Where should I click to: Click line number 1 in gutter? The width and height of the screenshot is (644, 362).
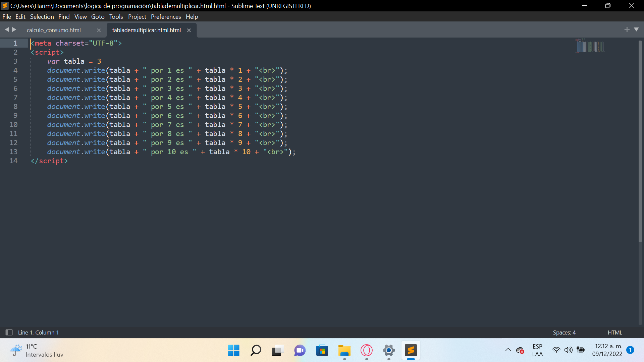coord(15,43)
